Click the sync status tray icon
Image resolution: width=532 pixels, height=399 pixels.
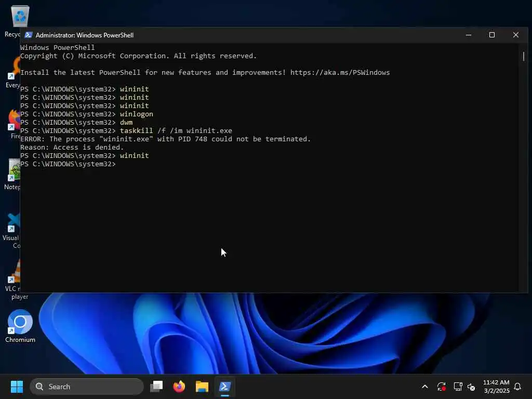click(x=442, y=387)
